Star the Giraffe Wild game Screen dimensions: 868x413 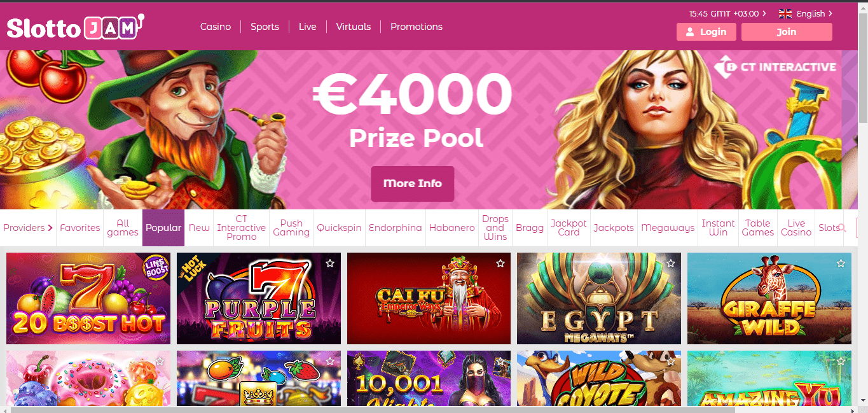[841, 263]
